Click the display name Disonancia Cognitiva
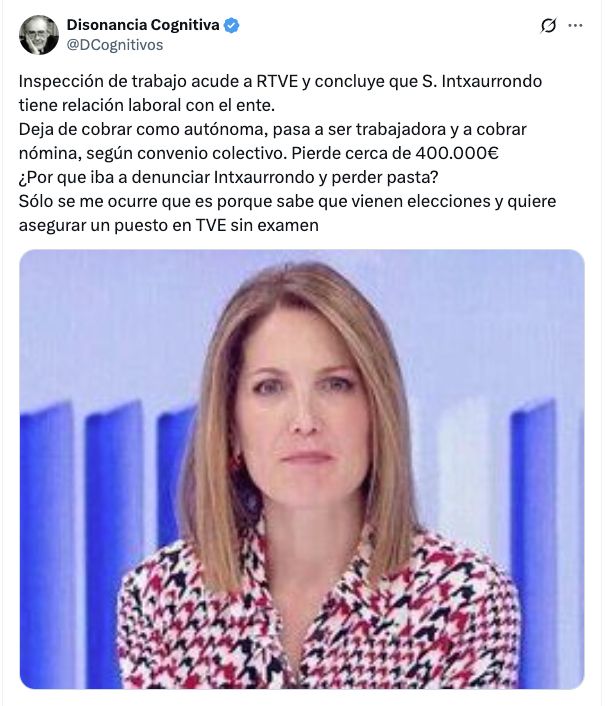 (143, 25)
